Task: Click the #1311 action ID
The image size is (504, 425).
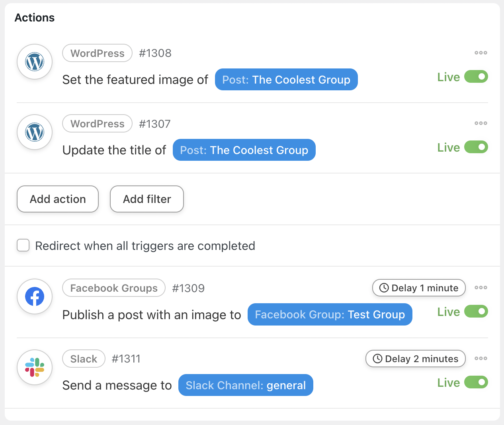Action: click(126, 359)
